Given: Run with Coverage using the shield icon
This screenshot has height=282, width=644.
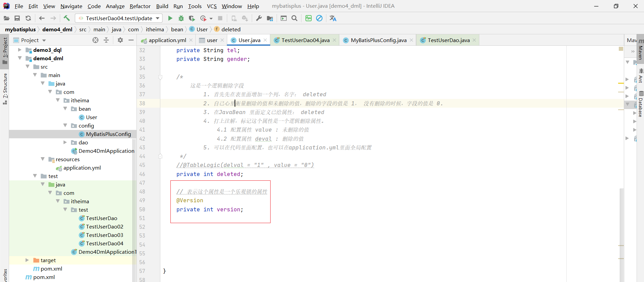Looking at the screenshot, I should [192, 18].
